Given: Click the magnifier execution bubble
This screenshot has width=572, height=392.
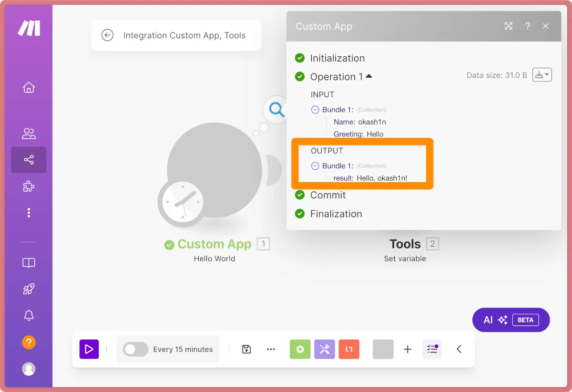Looking at the screenshot, I should click(276, 110).
